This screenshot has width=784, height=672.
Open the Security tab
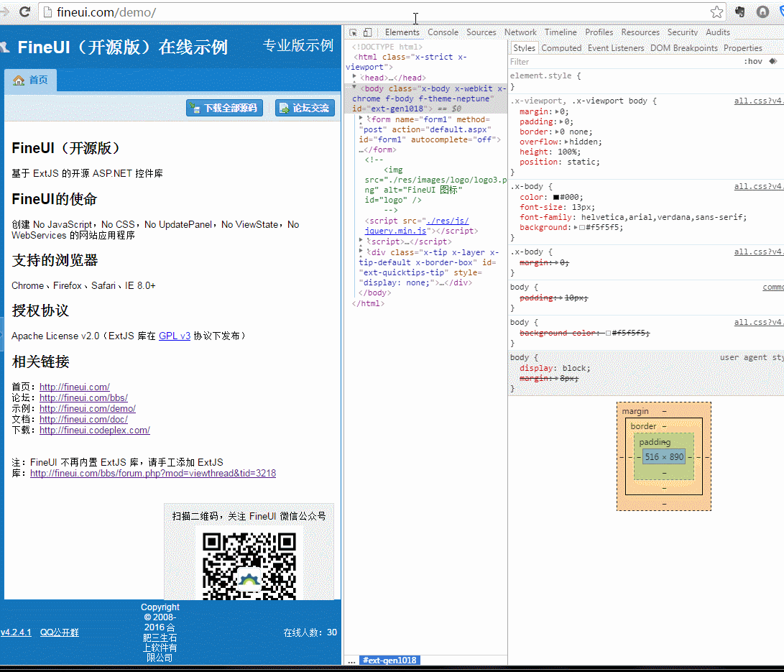[683, 32]
